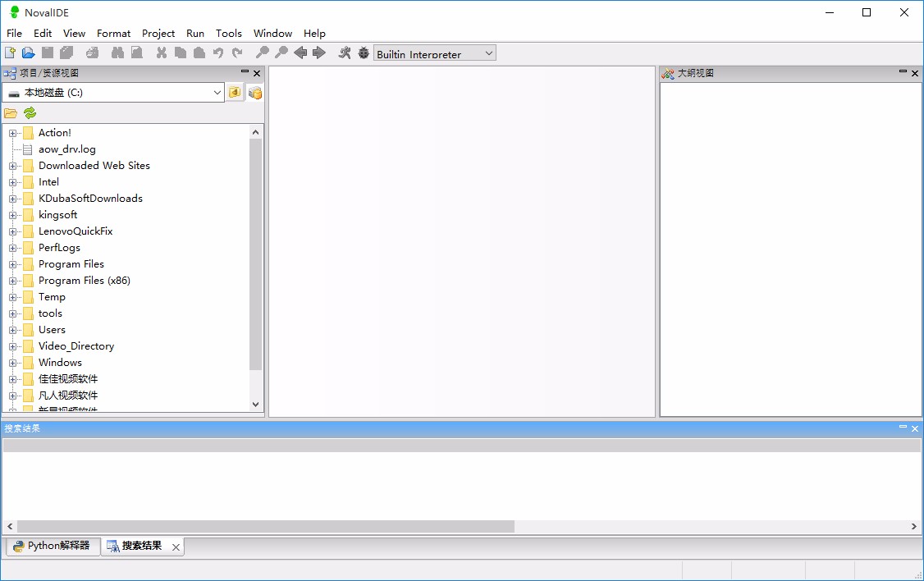Expand the Action! folder
924x581 pixels.
12,133
